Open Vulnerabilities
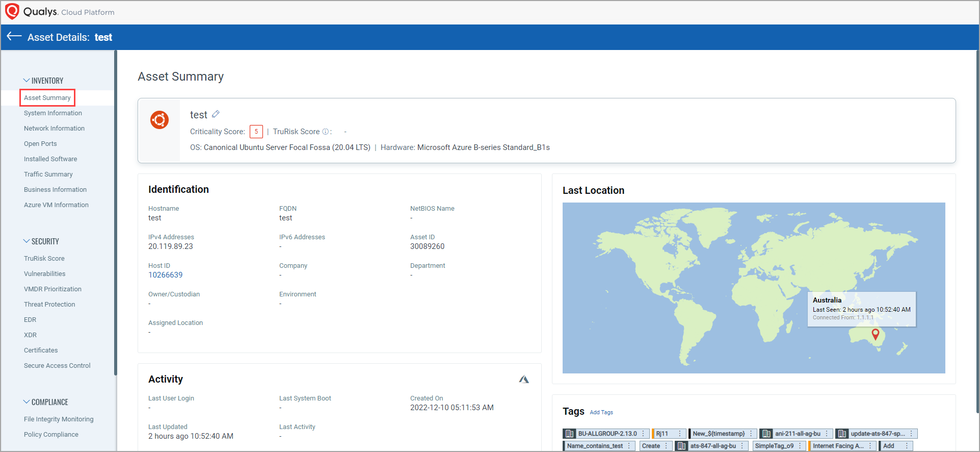The width and height of the screenshot is (980, 452). [45, 274]
